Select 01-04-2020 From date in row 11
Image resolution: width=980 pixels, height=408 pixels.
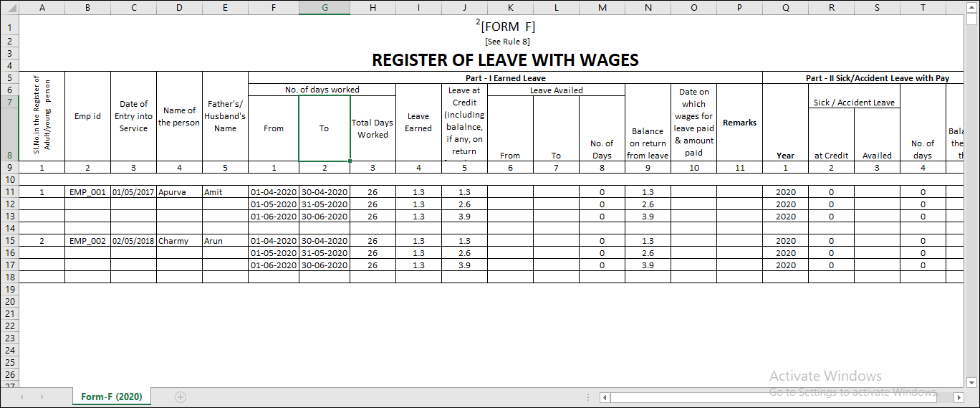(x=274, y=192)
